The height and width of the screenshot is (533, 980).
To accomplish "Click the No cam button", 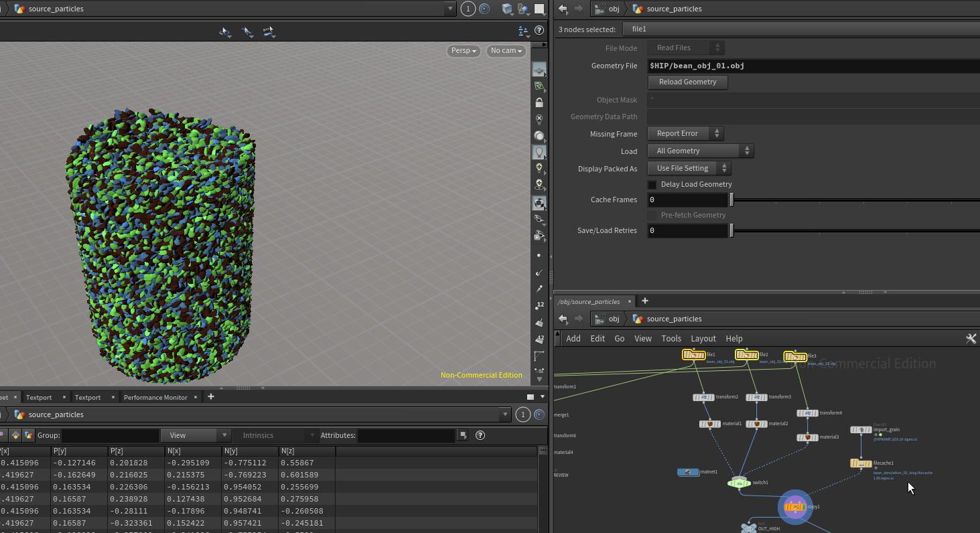I will point(506,51).
